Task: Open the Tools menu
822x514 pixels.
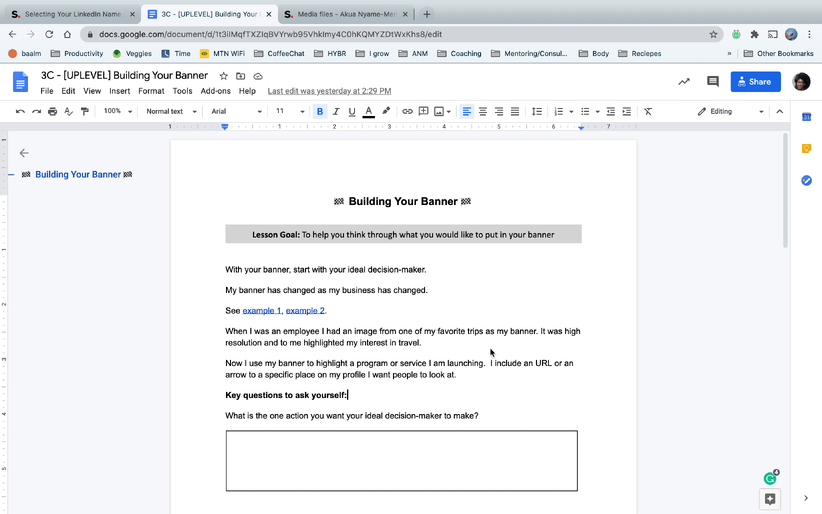Action: coord(182,91)
